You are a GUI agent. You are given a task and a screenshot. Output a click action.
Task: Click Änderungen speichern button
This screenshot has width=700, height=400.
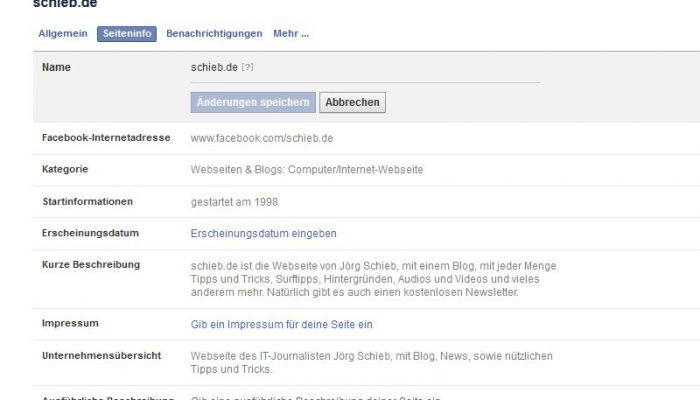[253, 102]
